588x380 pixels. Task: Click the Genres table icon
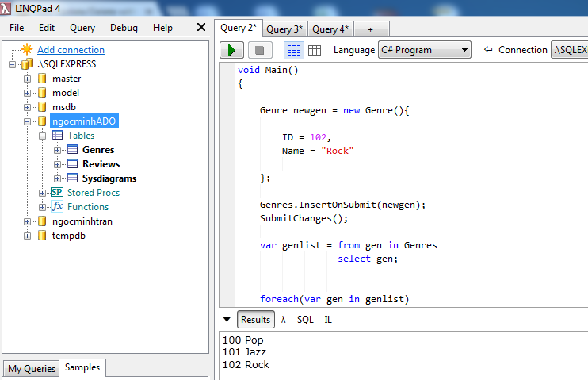pyautogui.click(x=72, y=149)
